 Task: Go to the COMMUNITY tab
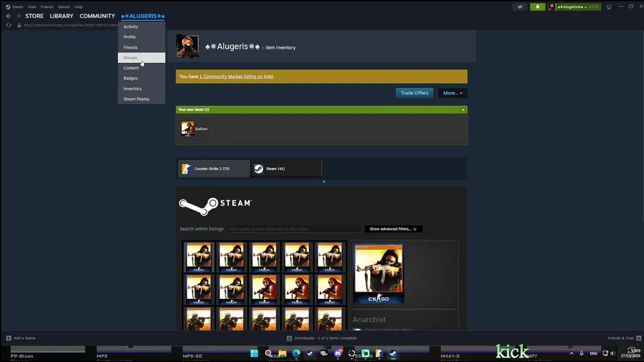click(97, 16)
